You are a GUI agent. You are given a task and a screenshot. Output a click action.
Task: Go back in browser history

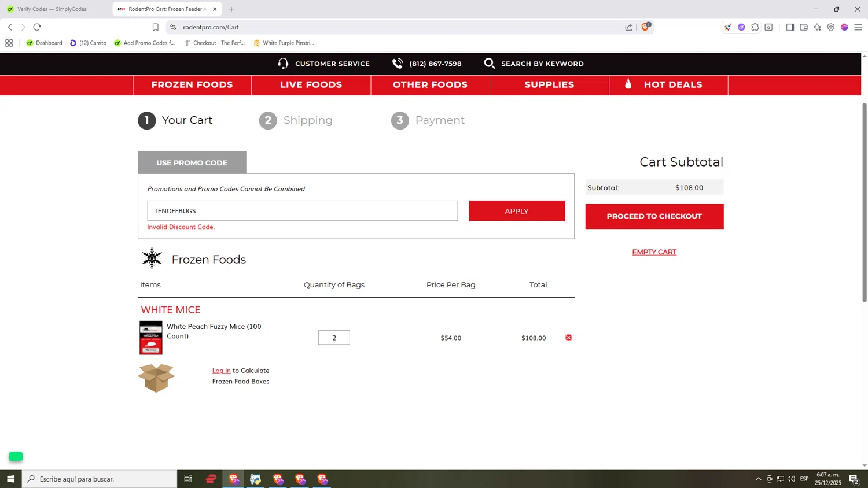(10, 27)
